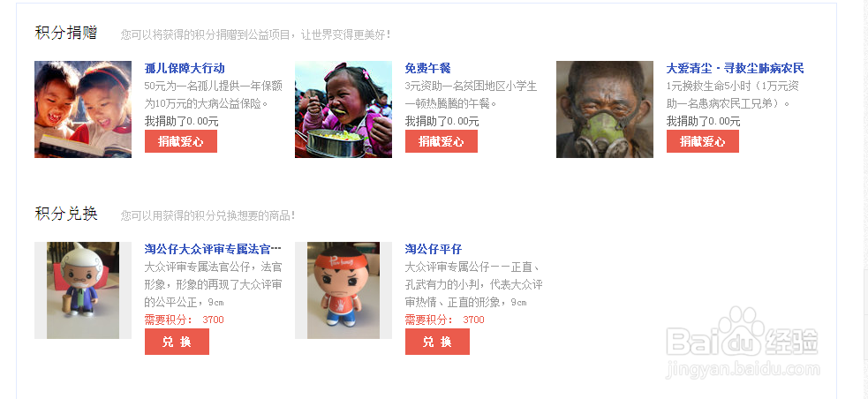Click 兑换 under 淘公仔平仔
868x399 pixels.
click(437, 342)
